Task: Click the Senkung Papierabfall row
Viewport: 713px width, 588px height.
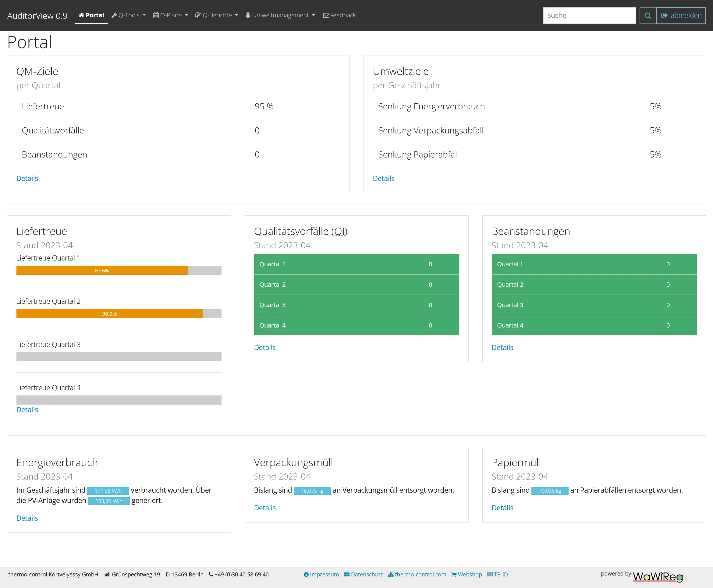Action: (534, 154)
